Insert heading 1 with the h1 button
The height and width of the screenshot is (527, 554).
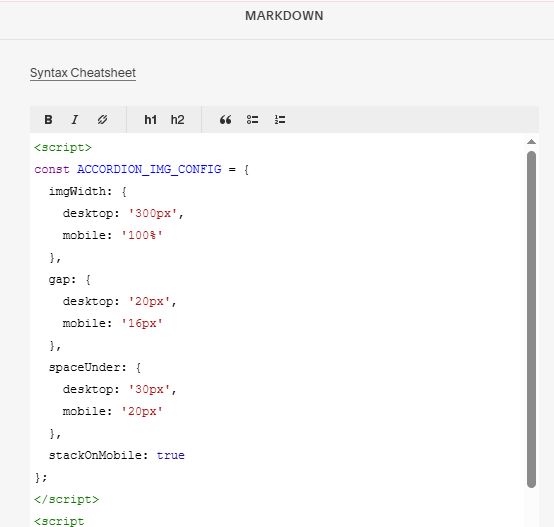click(x=151, y=120)
